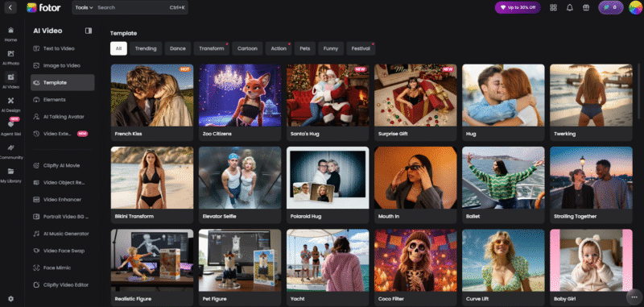This screenshot has height=307, width=644.
Task: Select the Festival template filter
Action: [361, 48]
